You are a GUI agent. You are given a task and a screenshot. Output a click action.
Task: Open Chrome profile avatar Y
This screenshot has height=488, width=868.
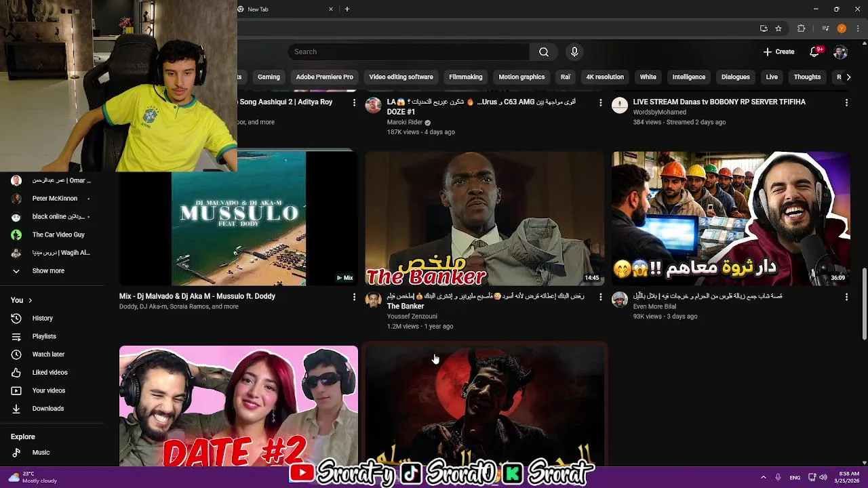(842, 28)
